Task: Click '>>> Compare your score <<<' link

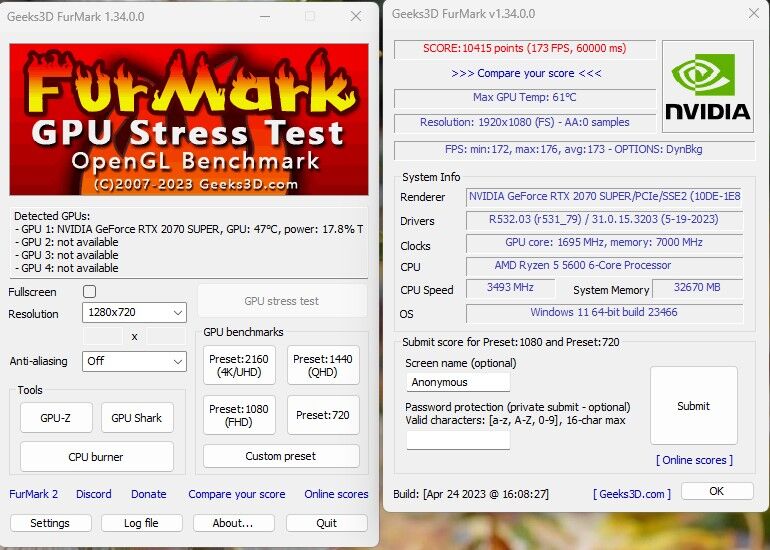Action: [x=526, y=73]
